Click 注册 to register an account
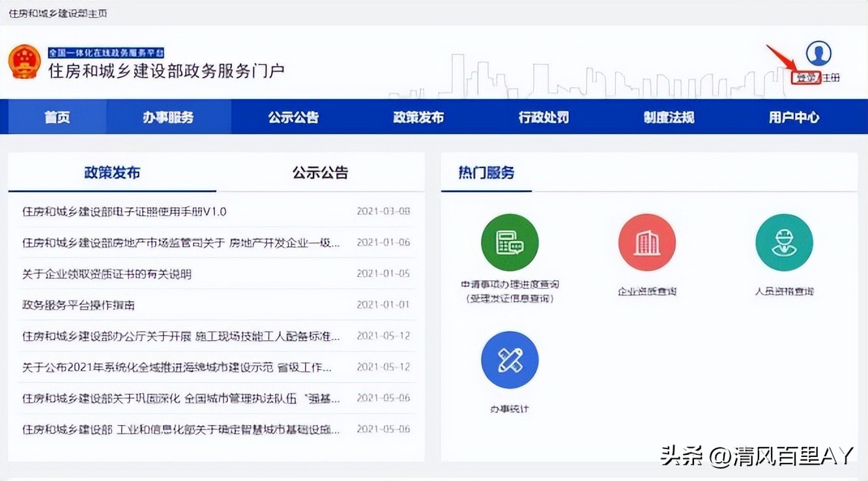 pyautogui.click(x=832, y=77)
